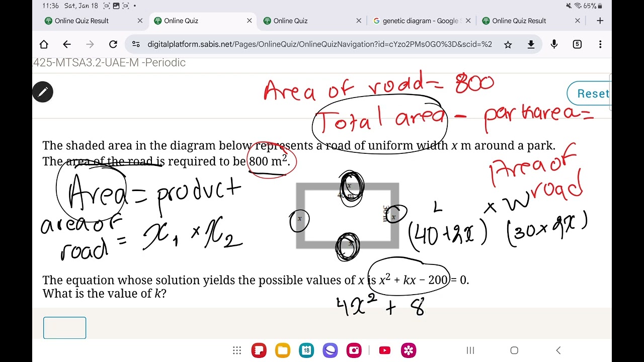Close the third tab, Online Quiz
Screen dimensions: 644x362
(x=359, y=21)
